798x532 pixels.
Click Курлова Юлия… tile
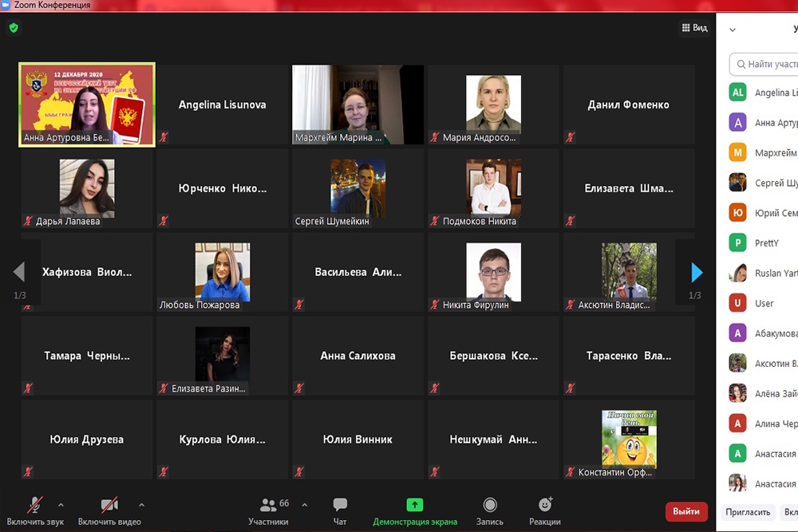tap(223, 439)
